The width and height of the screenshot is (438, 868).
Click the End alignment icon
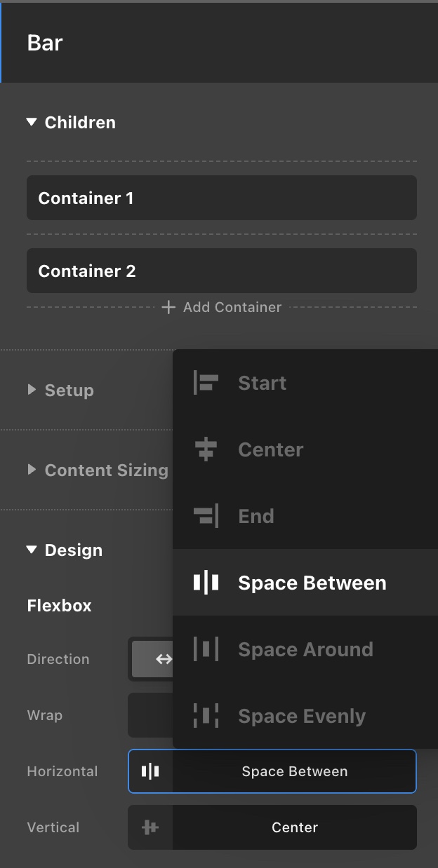tap(206, 516)
